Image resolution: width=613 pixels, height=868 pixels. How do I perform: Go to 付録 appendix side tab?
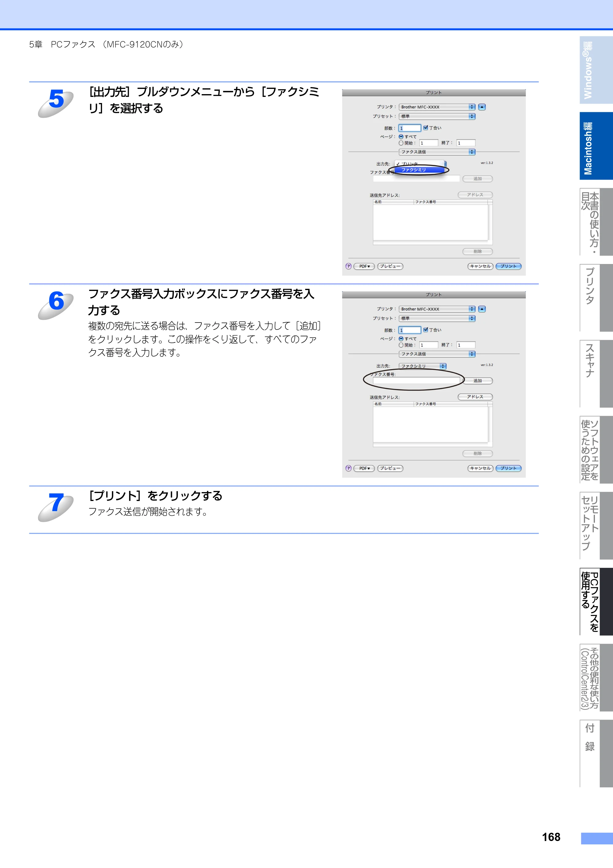click(596, 753)
